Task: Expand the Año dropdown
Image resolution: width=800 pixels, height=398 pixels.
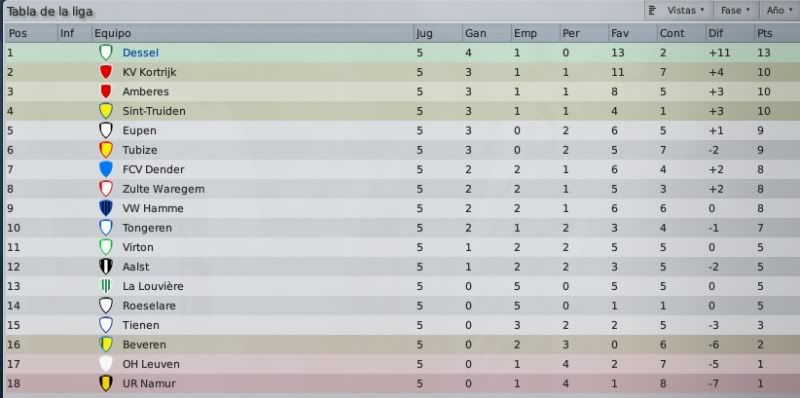Action: [x=780, y=10]
